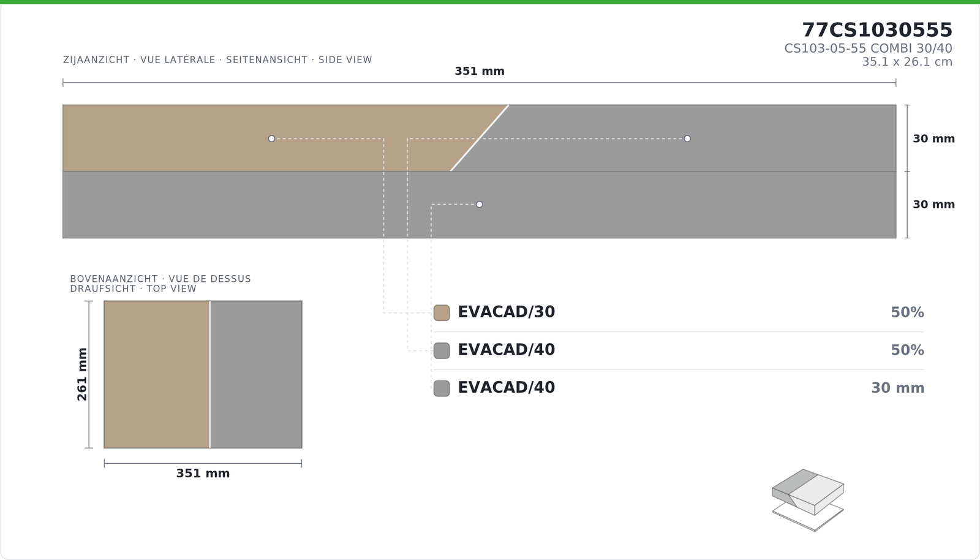Click the 351 mm label above side view

tap(480, 71)
